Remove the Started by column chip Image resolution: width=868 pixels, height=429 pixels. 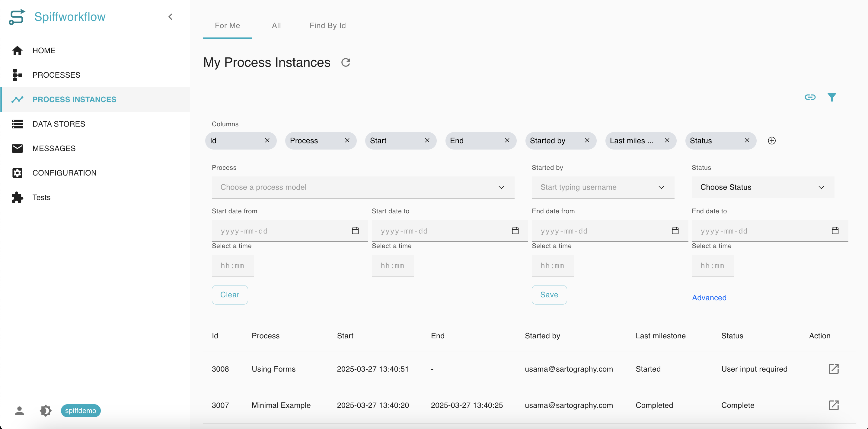click(x=587, y=140)
